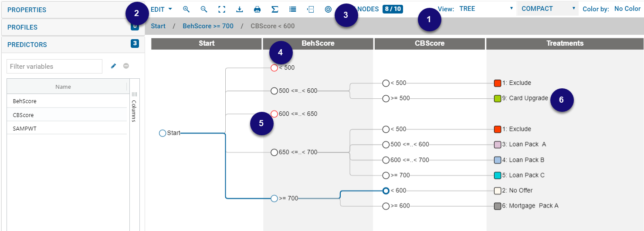Click the target circle icon in toolbar
The image size is (644, 231).
(328, 9)
